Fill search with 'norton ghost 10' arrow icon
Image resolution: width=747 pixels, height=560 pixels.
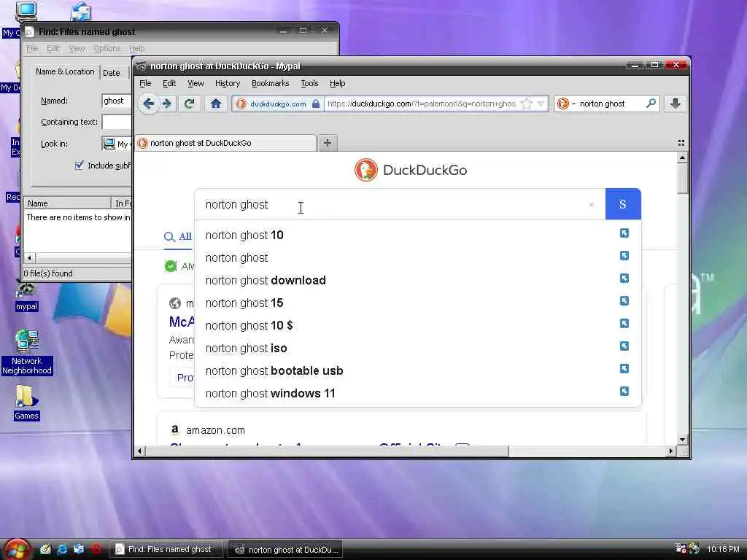(x=624, y=233)
